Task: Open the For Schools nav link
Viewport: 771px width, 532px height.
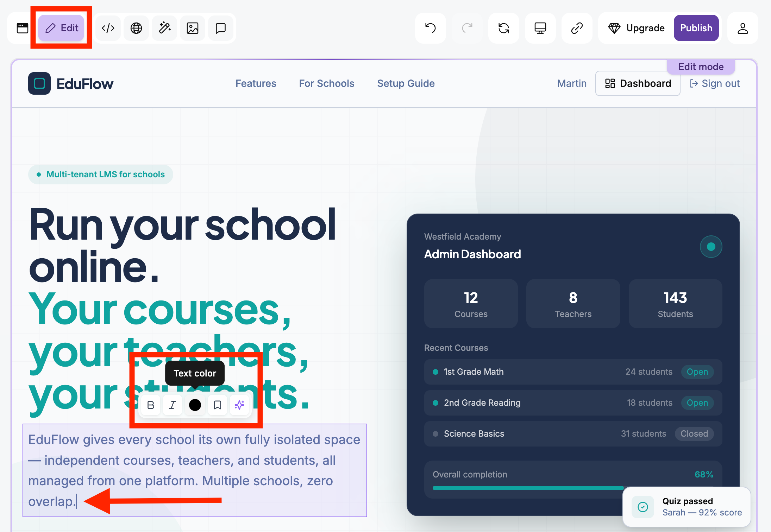Action: pyautogui.click(x=327, y=83)
